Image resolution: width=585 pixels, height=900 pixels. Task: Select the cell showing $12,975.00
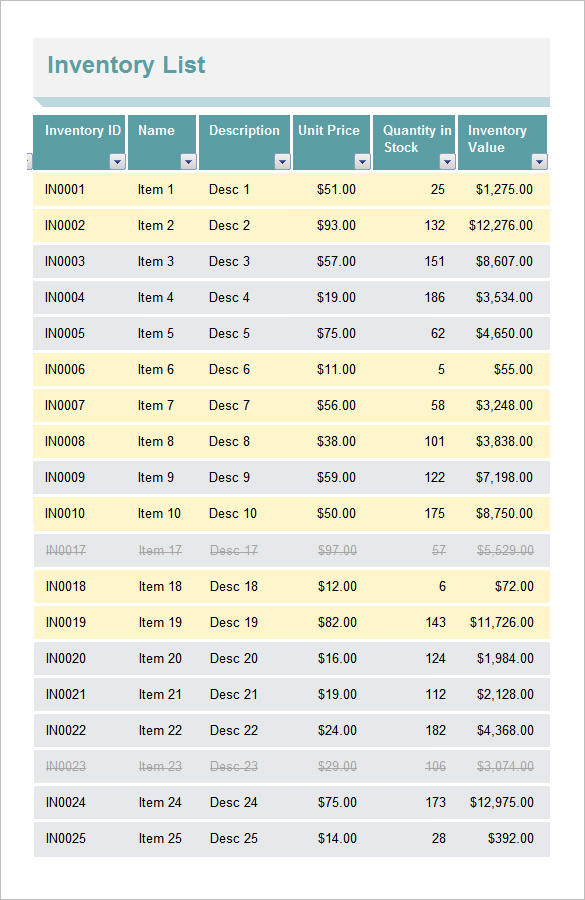point(500,802)
